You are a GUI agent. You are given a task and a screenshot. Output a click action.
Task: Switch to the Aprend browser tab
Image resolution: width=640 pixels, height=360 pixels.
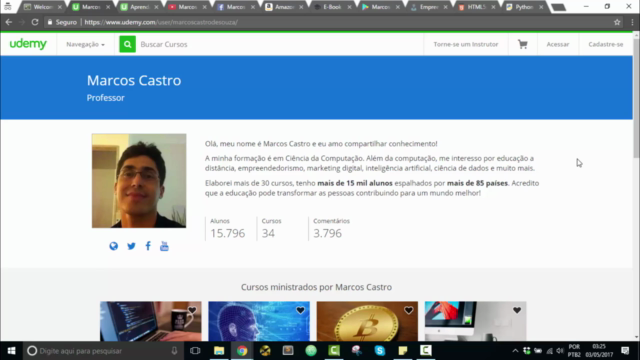[x=139, y=7]
